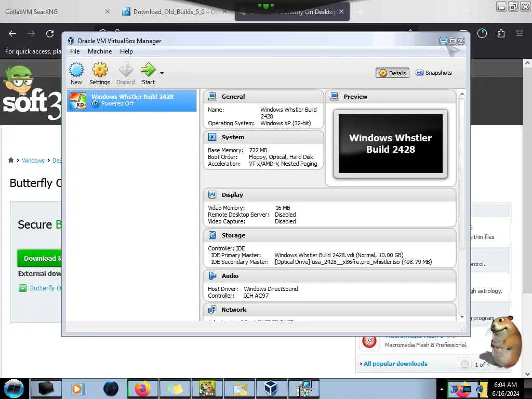Click the details pane scroll up arrow
The image size is (532, 399).
click(x=462, y=94)
